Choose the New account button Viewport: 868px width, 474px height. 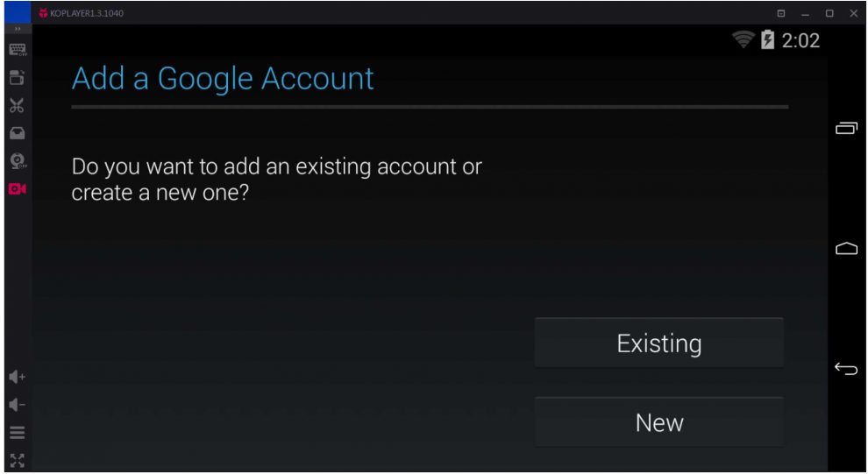[658, 422]
